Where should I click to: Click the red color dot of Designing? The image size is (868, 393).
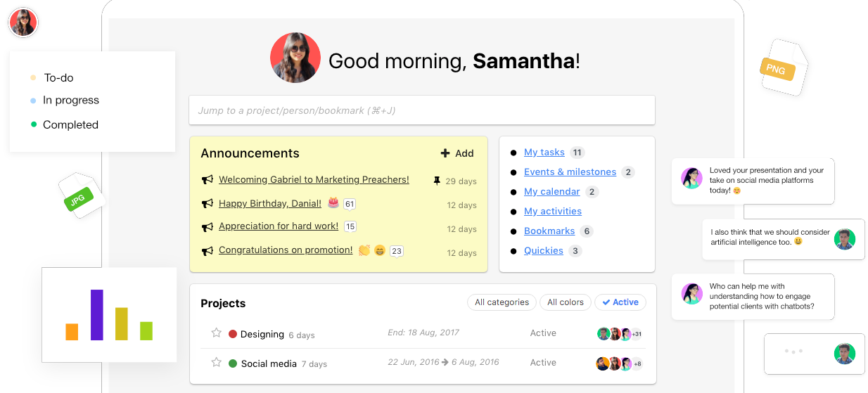coord(233,334)
